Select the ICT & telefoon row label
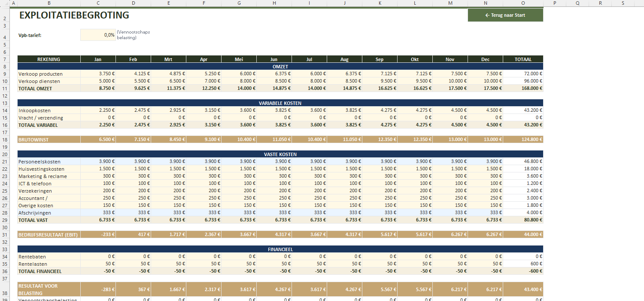Viewport: 644px width, 301px height. (49, 184)
